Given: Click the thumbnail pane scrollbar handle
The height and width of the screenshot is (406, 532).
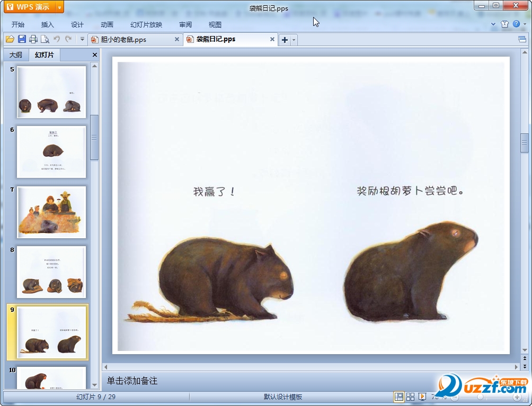Looking at the screenshot, I should [x=94, y=137].
